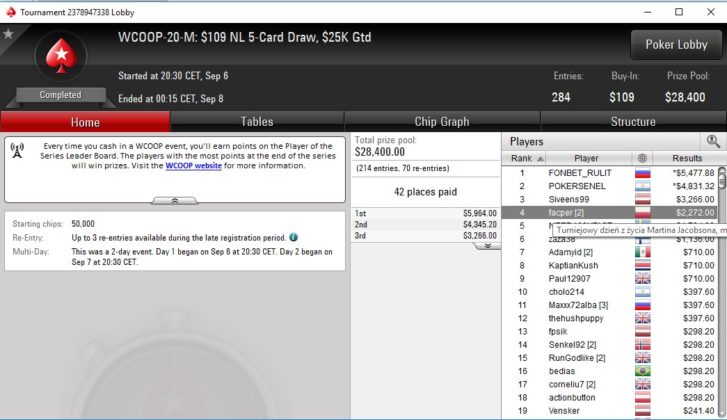
Task: Click the players list scrollbar
Action: (722, 292)
